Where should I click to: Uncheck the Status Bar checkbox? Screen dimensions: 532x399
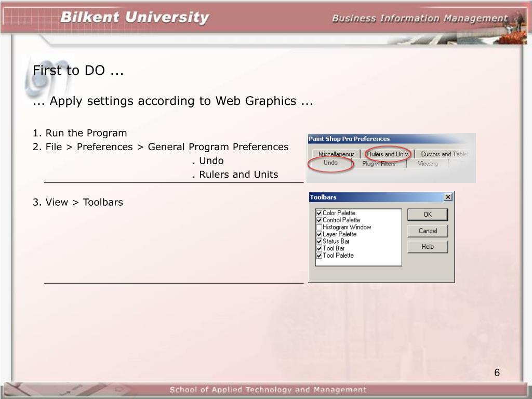click(319, 242)
